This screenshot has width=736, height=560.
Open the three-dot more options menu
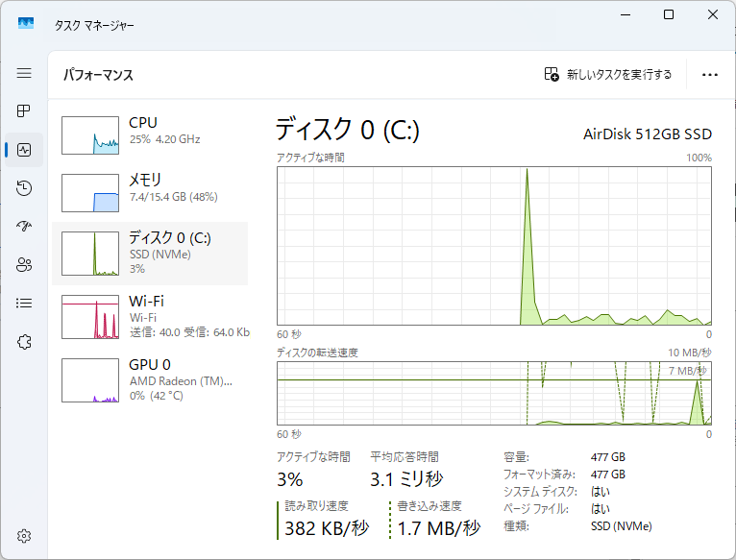[x=710, y=75]
